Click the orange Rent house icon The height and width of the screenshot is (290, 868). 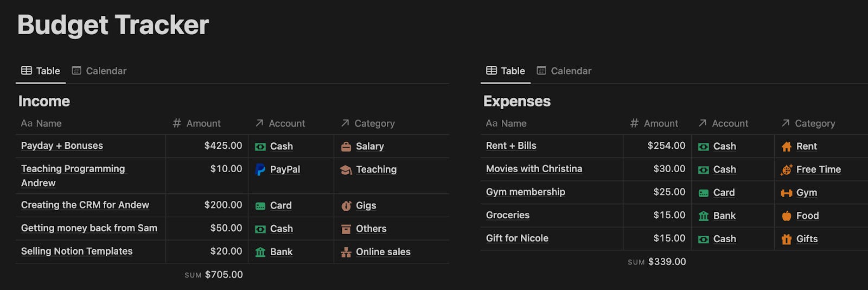coord(787,147)
